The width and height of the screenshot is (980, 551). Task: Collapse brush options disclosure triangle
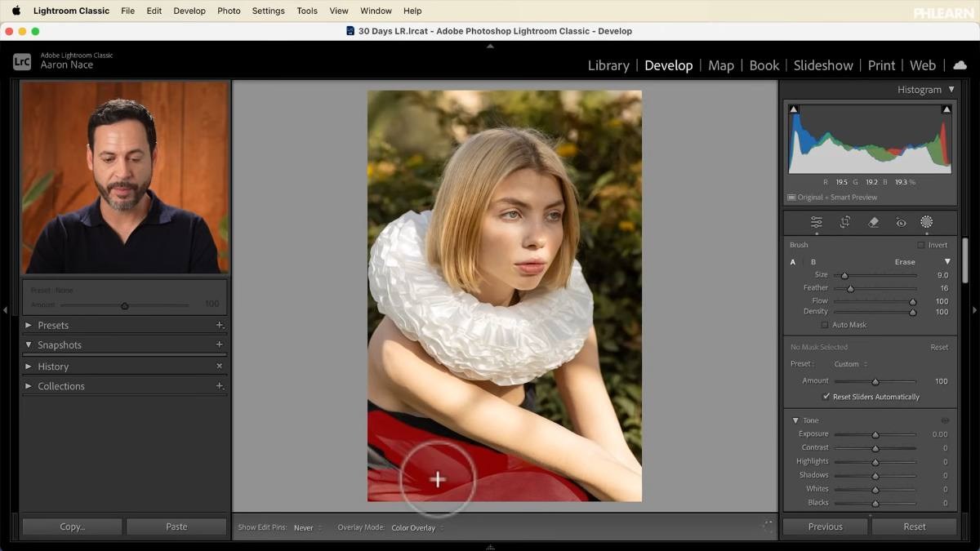[947, 262]
